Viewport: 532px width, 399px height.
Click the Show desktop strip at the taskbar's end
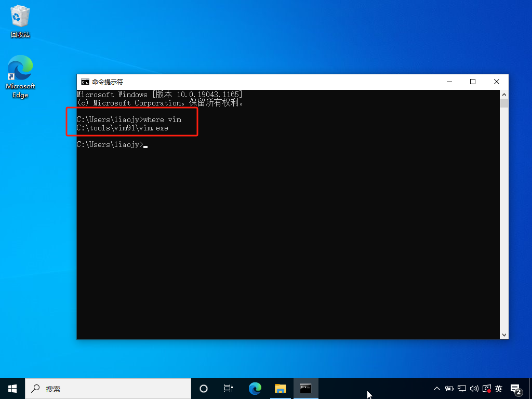point(530,389)
